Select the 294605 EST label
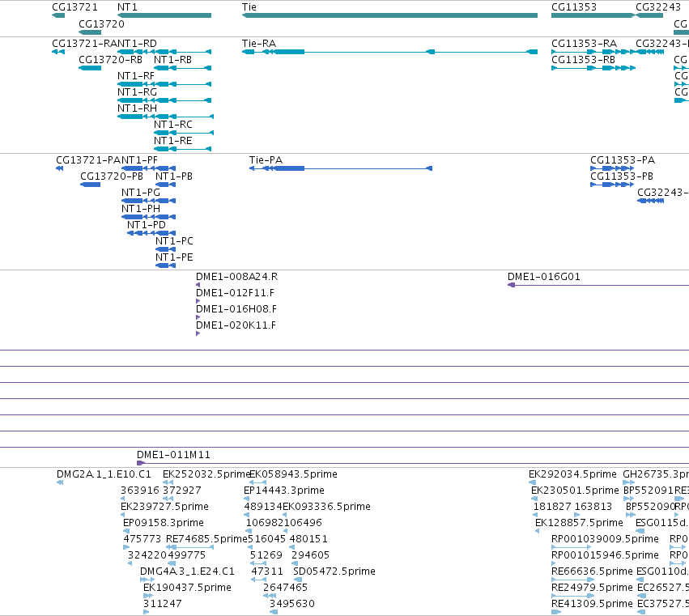This screenshot has height=616, width=689. 310,555
